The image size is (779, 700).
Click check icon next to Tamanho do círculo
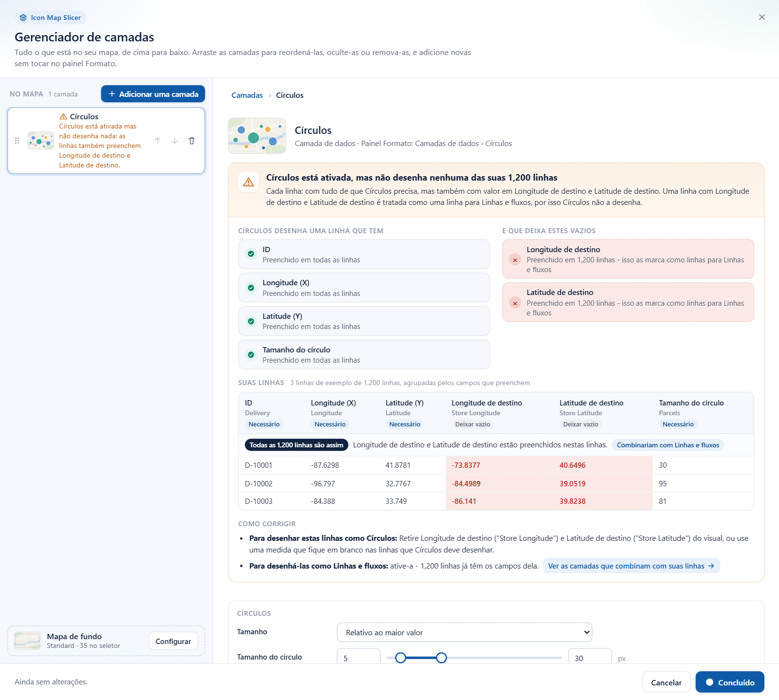pyautogui.click(x=251, y=355)
